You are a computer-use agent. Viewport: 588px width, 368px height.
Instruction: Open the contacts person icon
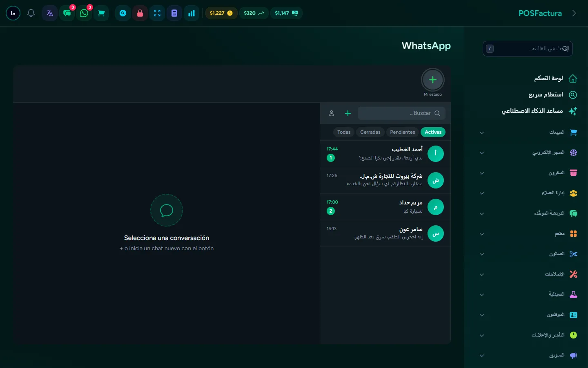(332, 113)
